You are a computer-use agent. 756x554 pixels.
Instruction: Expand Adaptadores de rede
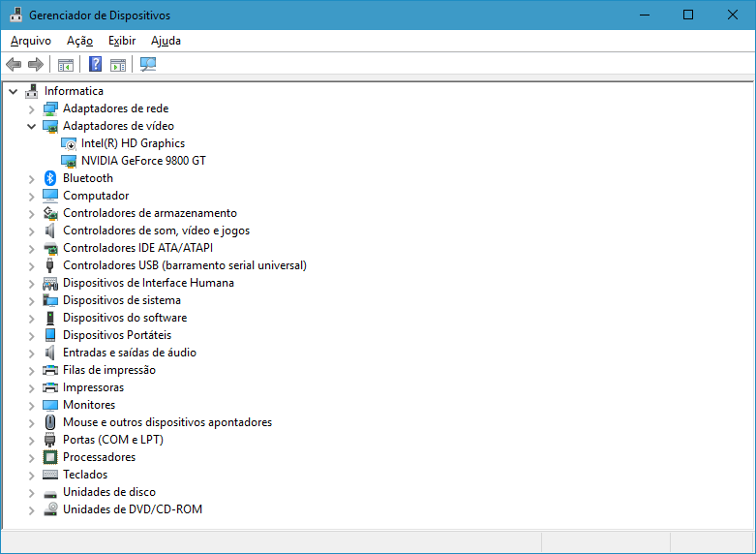[x=32, y=109]
